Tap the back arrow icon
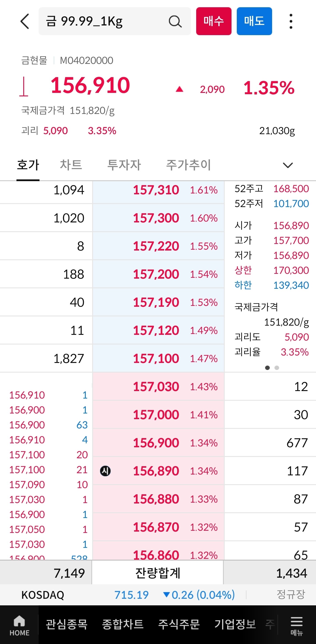Viewport: 316px width, 644px height. (25, 21)
